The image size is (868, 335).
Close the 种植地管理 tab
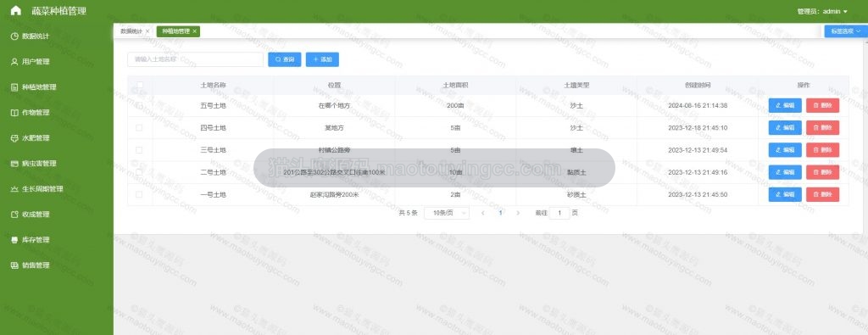(x=194, y=31)
